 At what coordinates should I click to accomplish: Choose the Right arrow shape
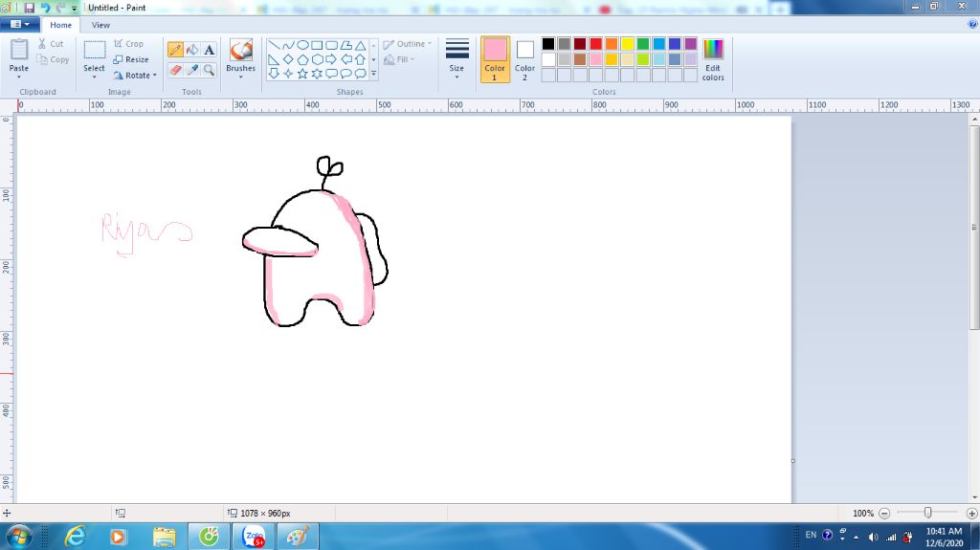pos(331,59)
